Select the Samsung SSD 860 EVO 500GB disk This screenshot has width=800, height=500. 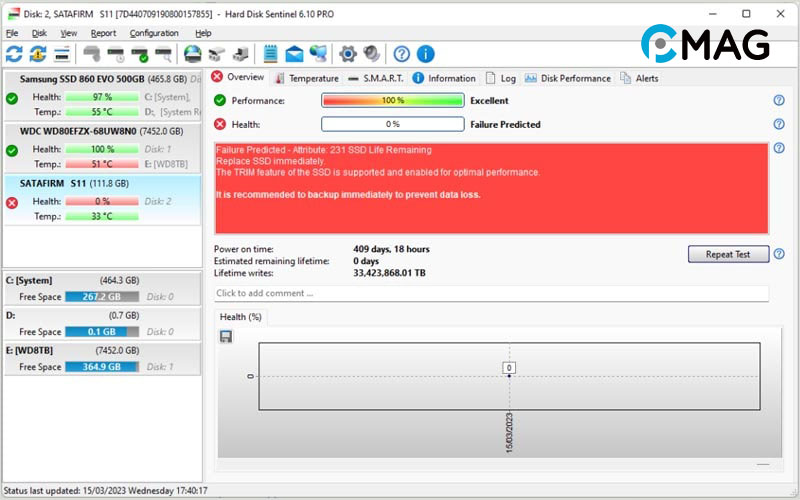102,95
